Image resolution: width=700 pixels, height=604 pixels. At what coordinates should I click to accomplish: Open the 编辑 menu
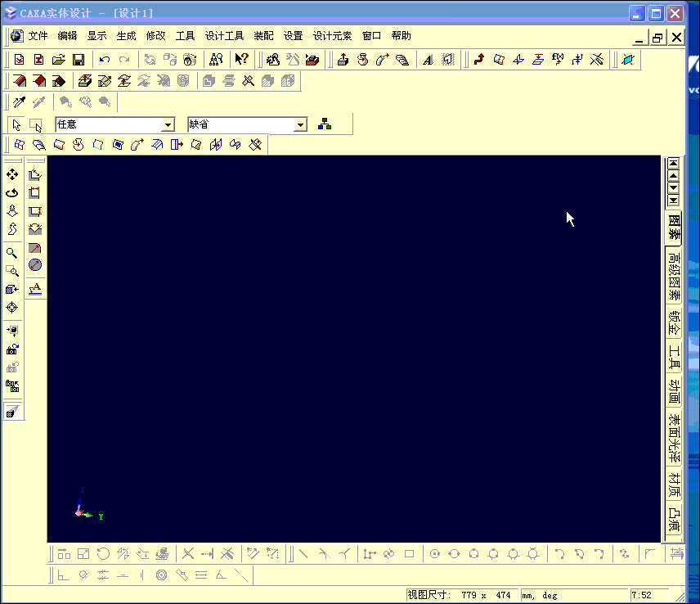[x=67, y=36]
